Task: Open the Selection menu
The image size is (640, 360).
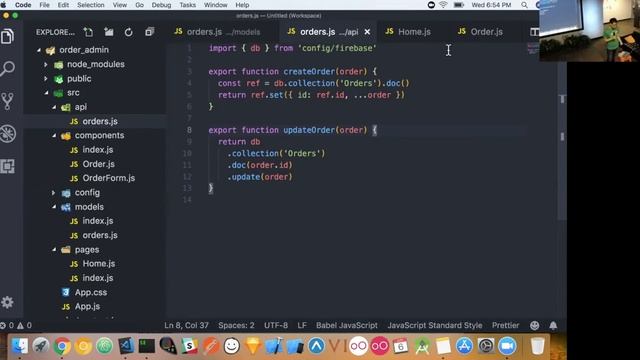Action: tap(91, 5)
